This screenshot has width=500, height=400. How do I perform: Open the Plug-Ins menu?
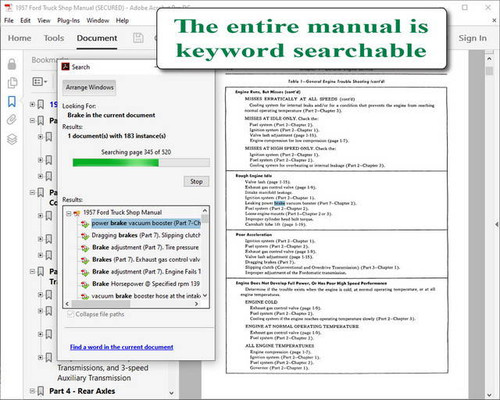coord(68,21)
